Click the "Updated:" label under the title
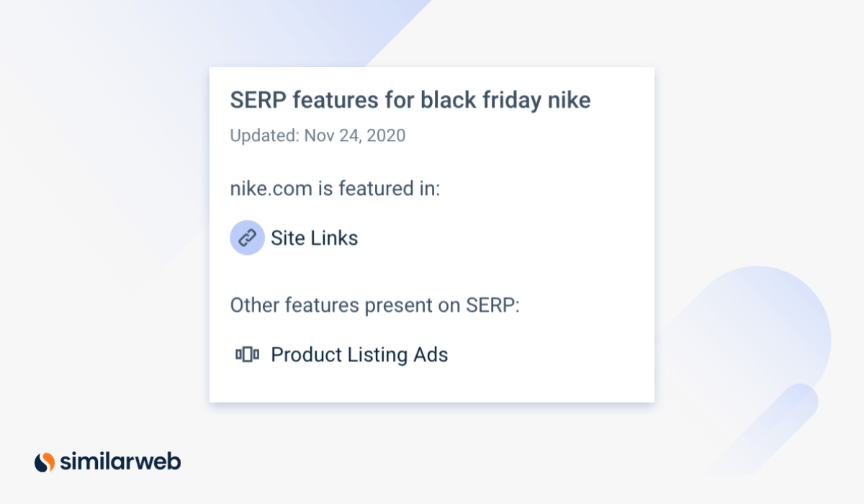 [264, 135]
